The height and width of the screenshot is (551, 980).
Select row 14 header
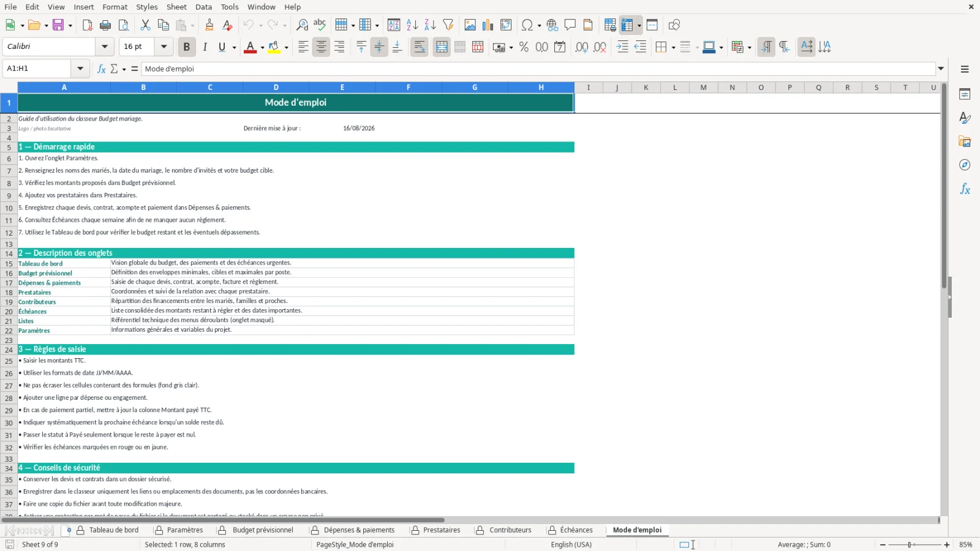click(x=9, y=253)
